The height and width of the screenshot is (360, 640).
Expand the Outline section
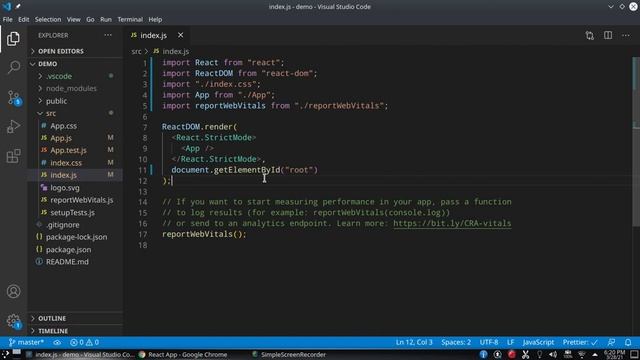pyautogui.click(x=76, y=318)
